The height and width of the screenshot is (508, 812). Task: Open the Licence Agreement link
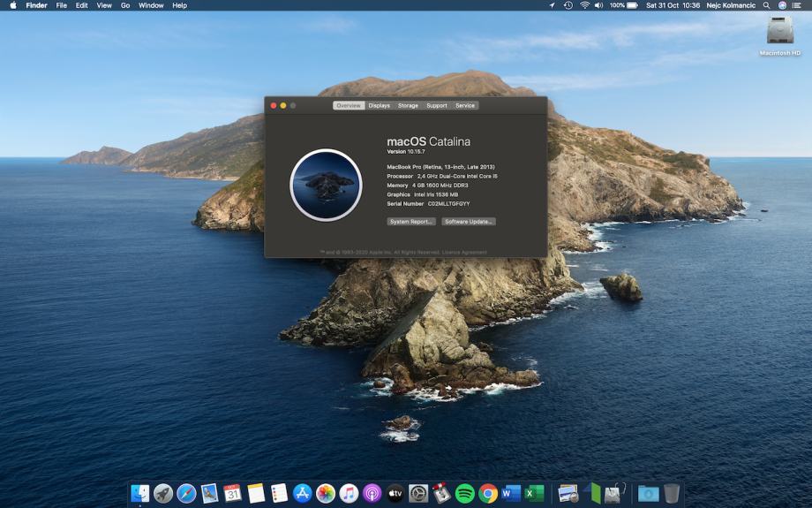coord(464,253)
